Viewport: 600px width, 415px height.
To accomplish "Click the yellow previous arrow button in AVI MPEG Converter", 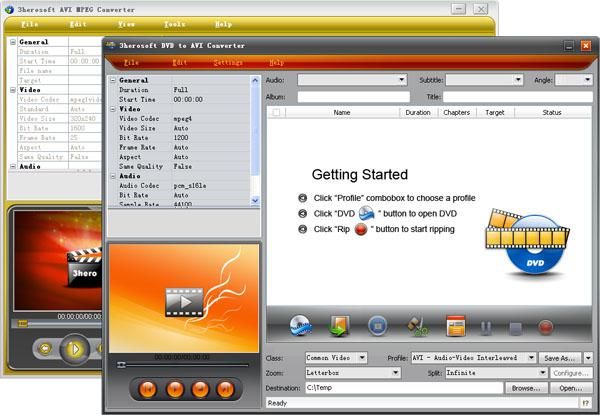I will click(x=45, y=348).
